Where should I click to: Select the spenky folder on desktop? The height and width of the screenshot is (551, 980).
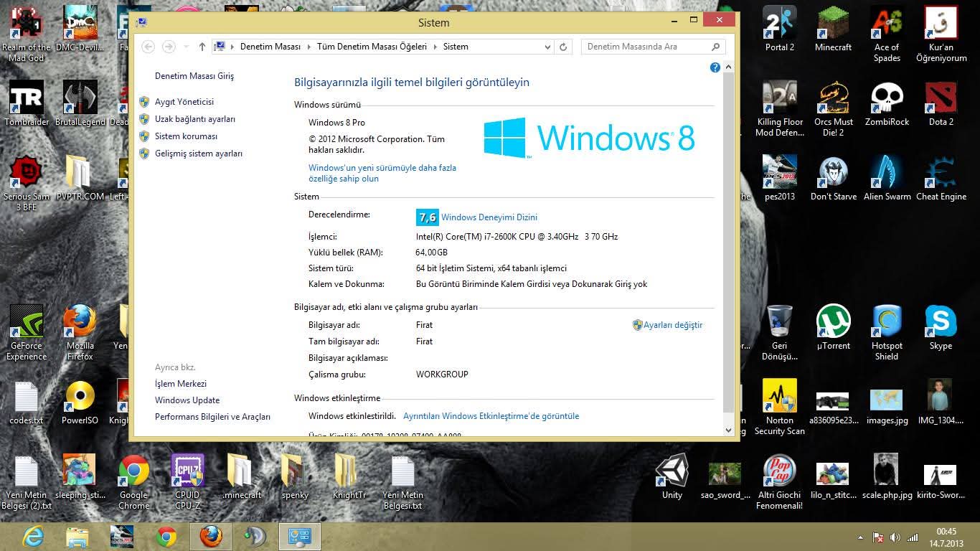(x=295, y=477)
